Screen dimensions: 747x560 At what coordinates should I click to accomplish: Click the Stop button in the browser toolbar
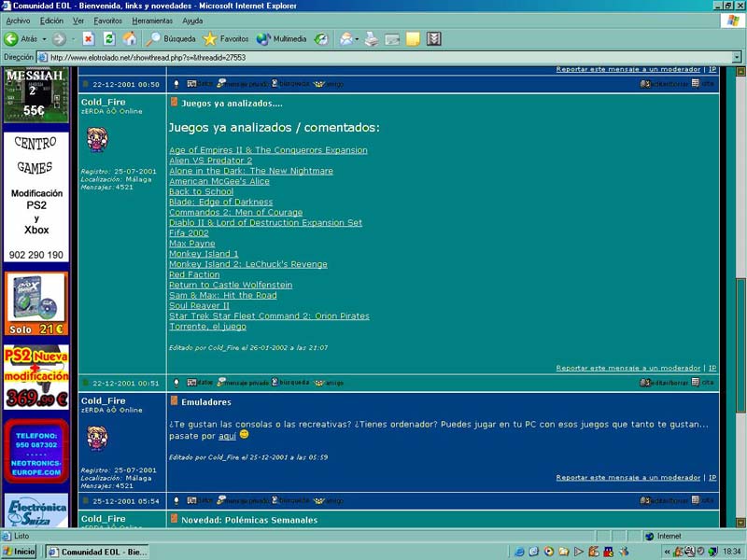[88, 38]
